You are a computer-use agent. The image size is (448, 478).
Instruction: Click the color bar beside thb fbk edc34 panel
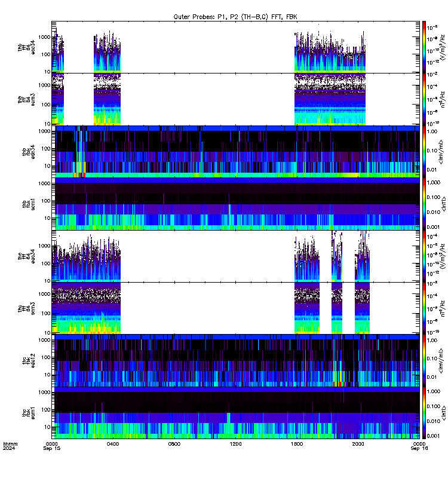(424, 152)
